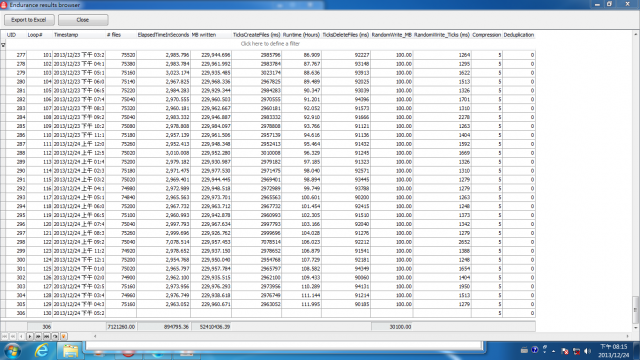
Task: Sort by Runtime (Hours) column header
Action: (x=301, y=35)
